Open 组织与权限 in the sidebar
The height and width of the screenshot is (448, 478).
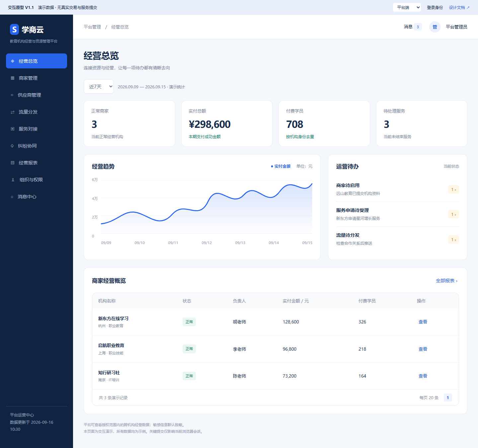pyautogui.click(x=37, y=180)
